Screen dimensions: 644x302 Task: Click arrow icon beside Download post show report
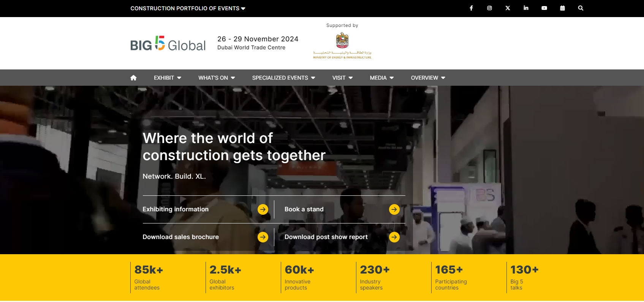click(x=394, y=237)
